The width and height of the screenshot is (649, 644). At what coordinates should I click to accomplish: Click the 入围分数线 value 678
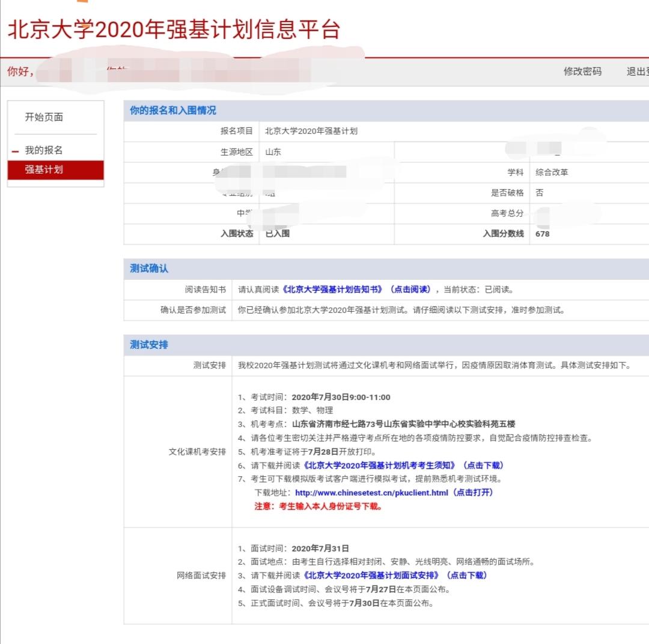click(543, 234)
